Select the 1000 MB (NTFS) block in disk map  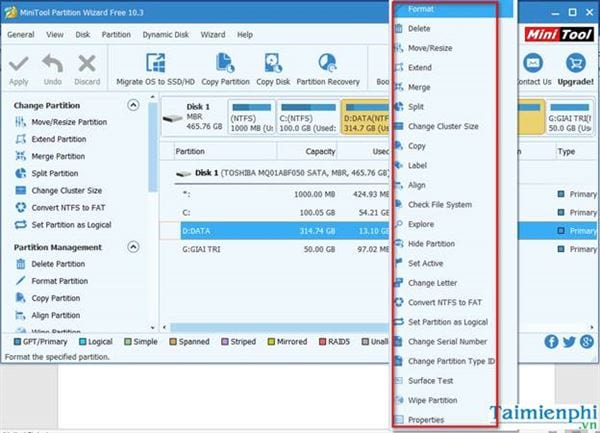tap(251, 117)
